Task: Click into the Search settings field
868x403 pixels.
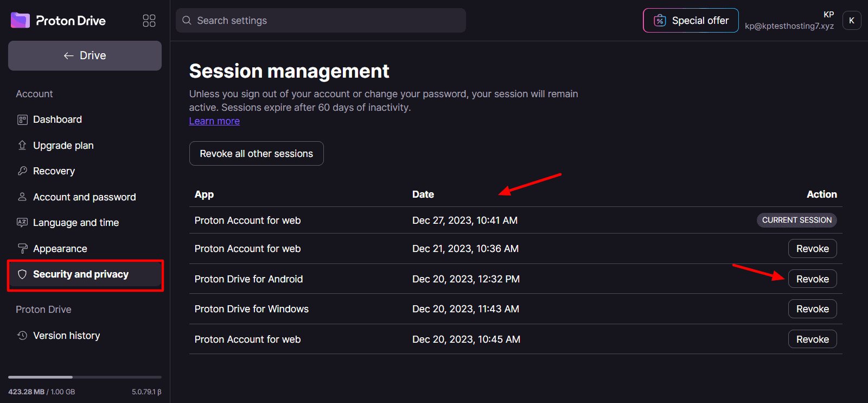Action: coord(325,21)
